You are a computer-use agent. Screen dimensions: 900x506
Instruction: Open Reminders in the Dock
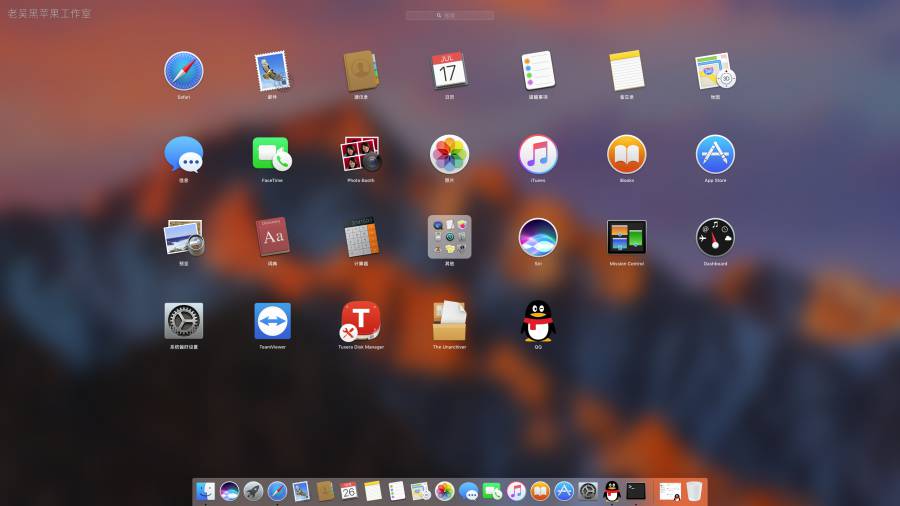[x=397, y=491]
